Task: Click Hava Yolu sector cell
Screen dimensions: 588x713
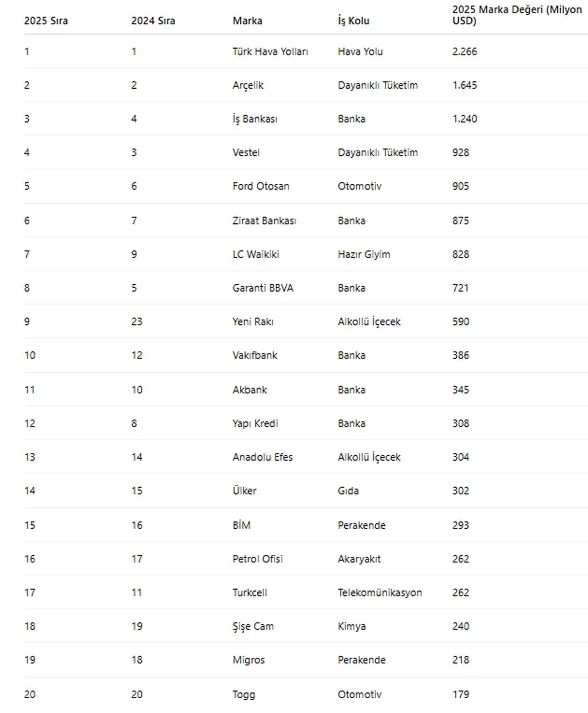Action: pos(360,51)
